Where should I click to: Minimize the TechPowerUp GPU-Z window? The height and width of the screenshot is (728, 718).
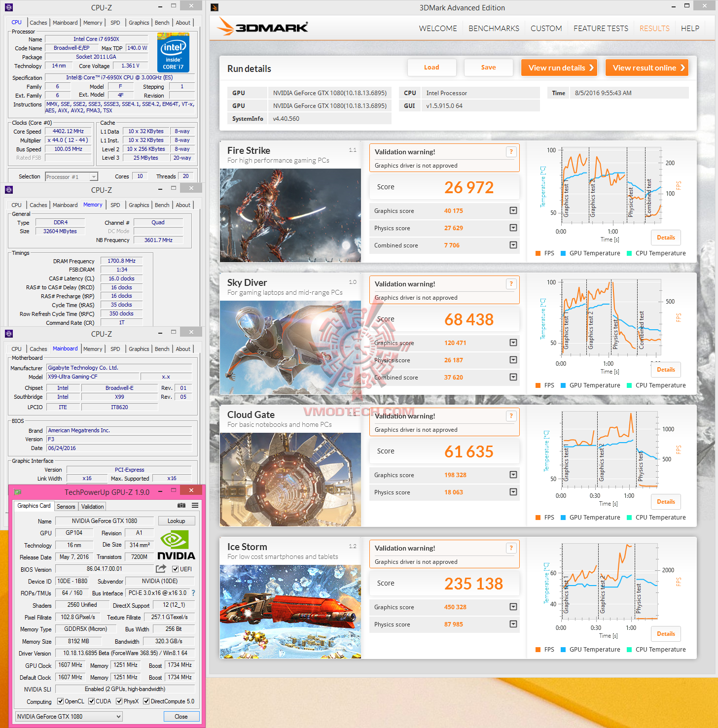(160, 492)
